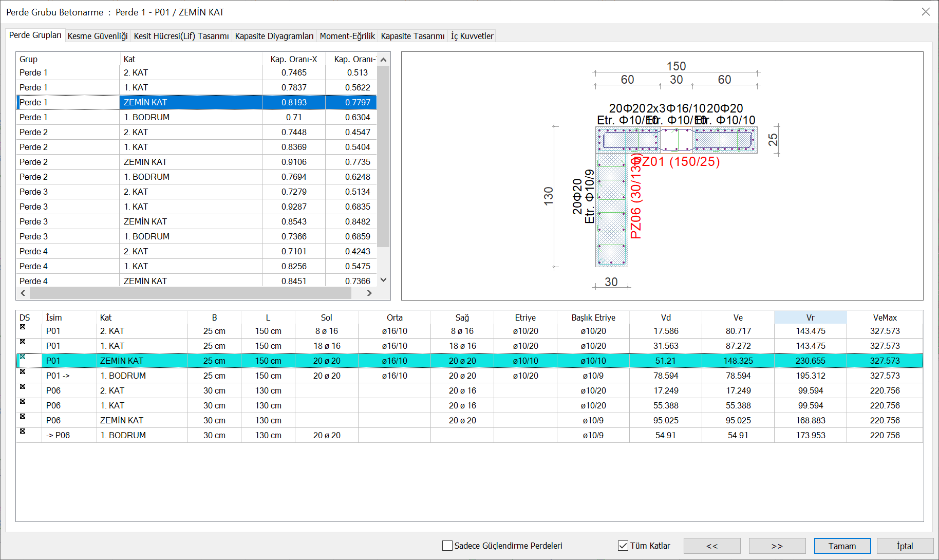Image resolution: width=939 pixels, height=560 pixels.
Task: Open Kesit Hücresi(Lif) Tasarımı tab
Action: point(181,36)
